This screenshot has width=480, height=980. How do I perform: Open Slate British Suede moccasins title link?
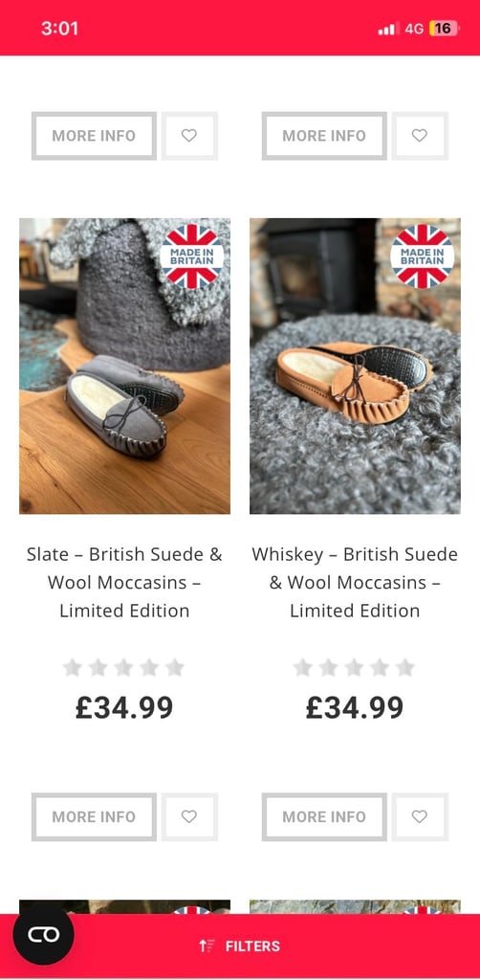(x=124, y=582)
